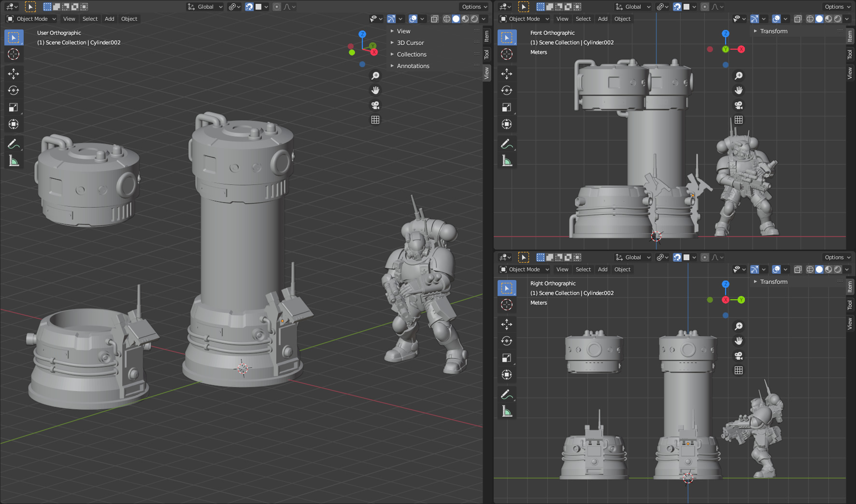Select Cursor tool in Right Orthographic viewport
Image resolution: width=856 pixels, height=504 pixels.
click(x=507, y=305)
